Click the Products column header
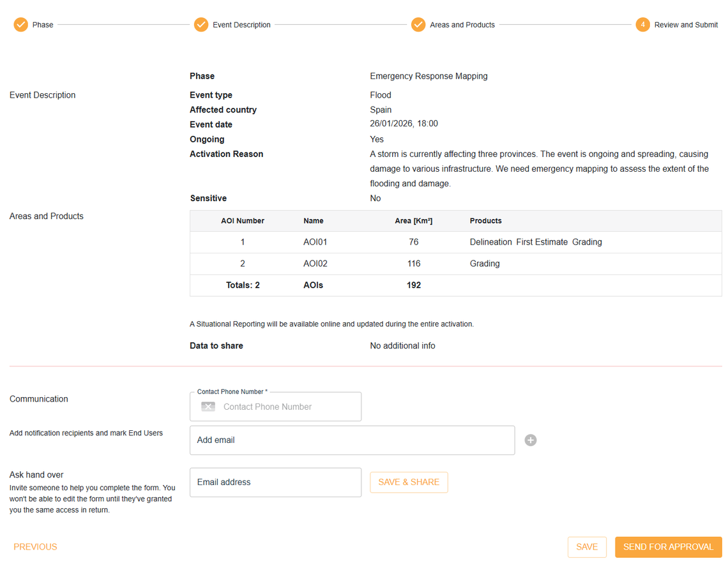Screen dimensions: 728x563 [485, 221]
